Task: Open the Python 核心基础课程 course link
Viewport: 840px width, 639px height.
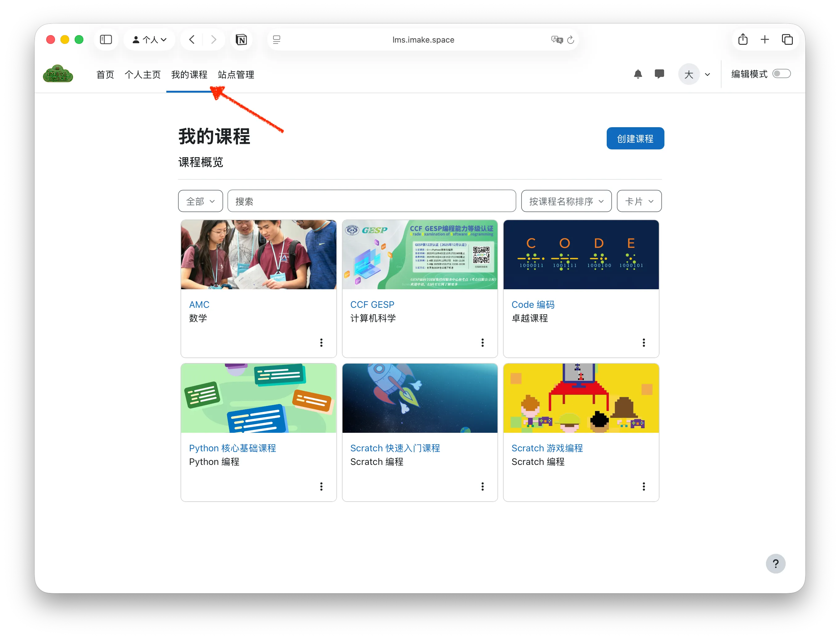Action: (x=233, y=448)
